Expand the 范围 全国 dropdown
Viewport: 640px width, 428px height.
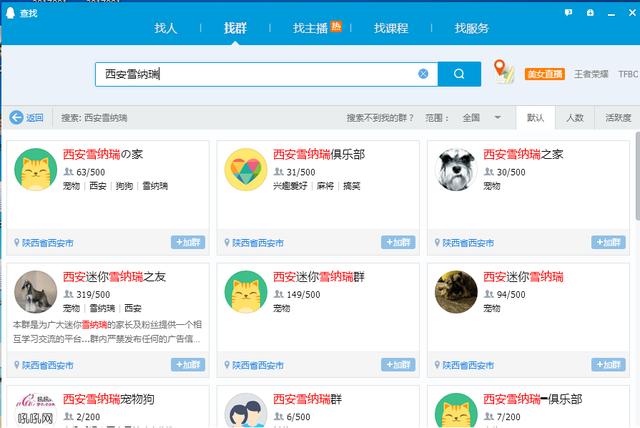[497, 117]
